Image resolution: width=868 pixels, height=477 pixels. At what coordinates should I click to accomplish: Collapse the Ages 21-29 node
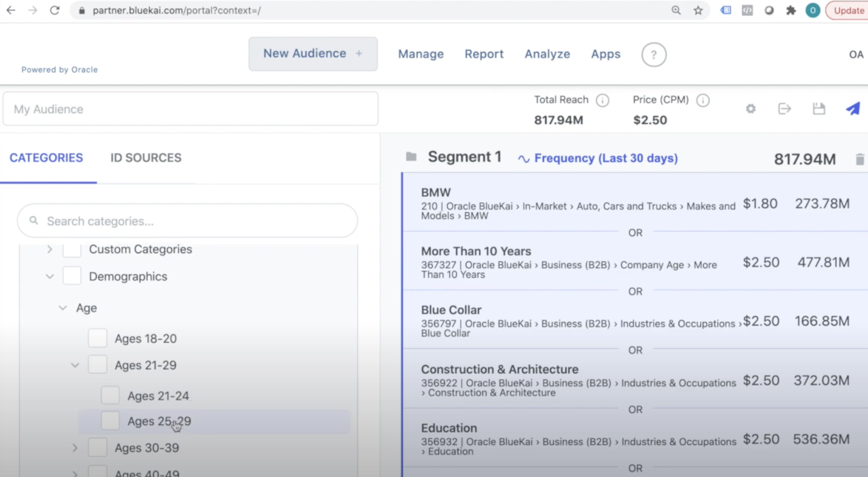tap(75, 365)
